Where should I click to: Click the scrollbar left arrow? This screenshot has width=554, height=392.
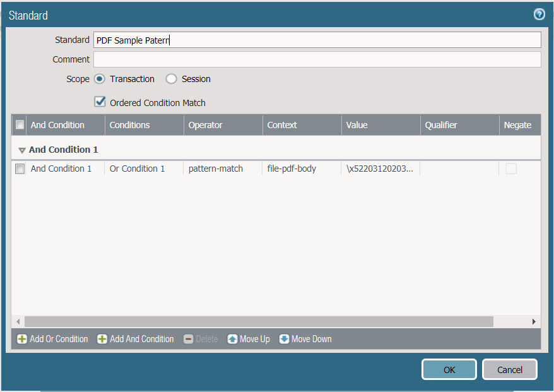[x=18, y=321]
